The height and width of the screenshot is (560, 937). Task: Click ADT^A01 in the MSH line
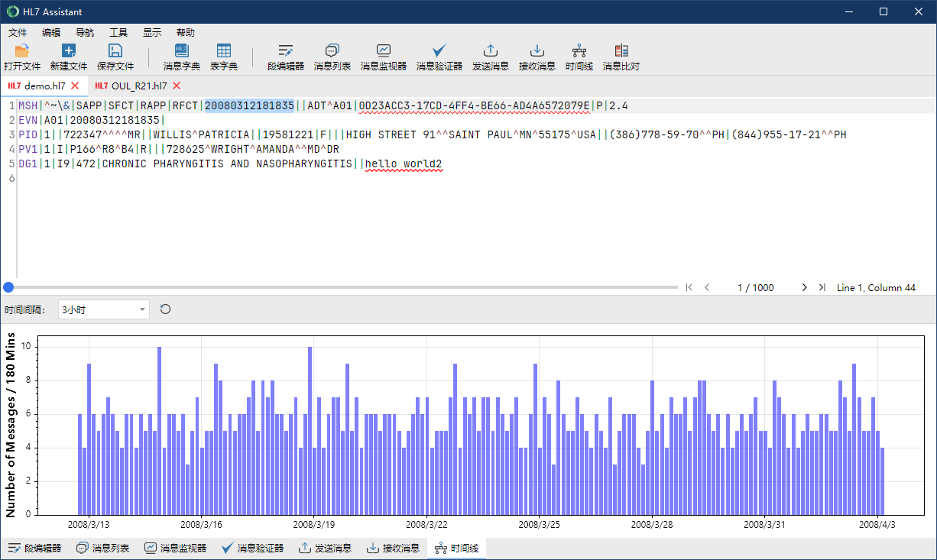[x=330, y=105]
